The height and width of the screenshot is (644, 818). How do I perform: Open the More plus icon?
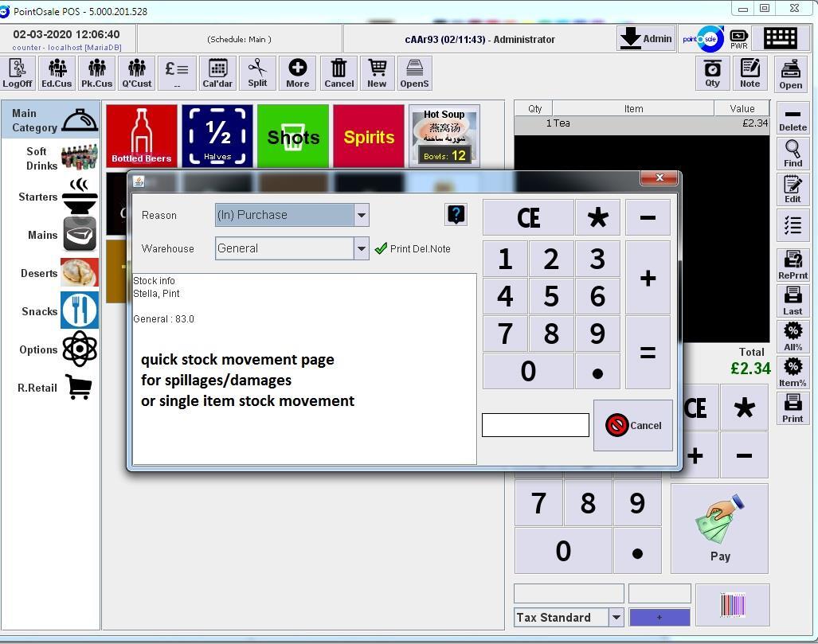pyautogui.click(x=298, y=73)
